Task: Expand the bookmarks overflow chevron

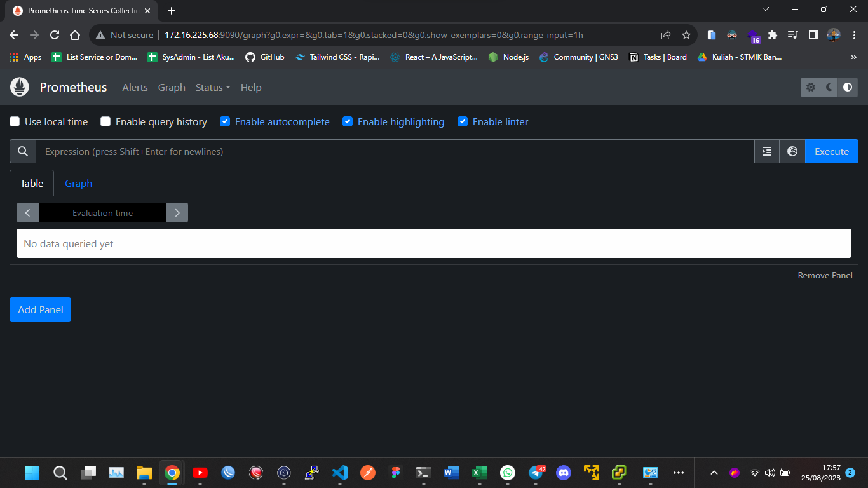Action: click(853, 57)
